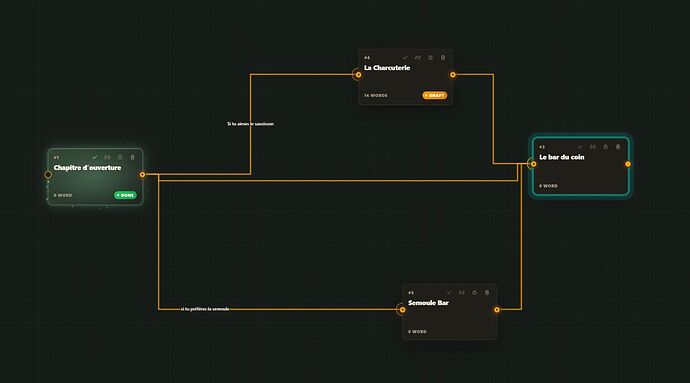The height and width of the screenshot is (383, 690).
Task: Lock the La Charcuterie card
Action: click(430, 58)
